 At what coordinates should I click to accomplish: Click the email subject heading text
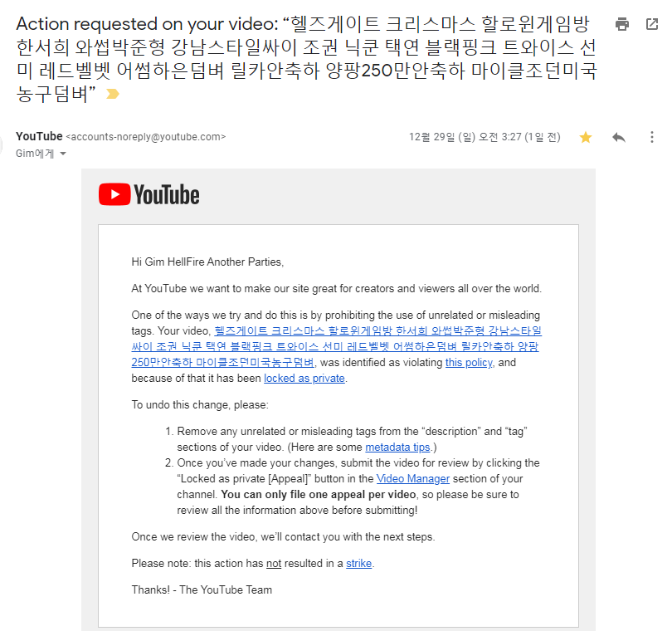(x=306, y=59)
